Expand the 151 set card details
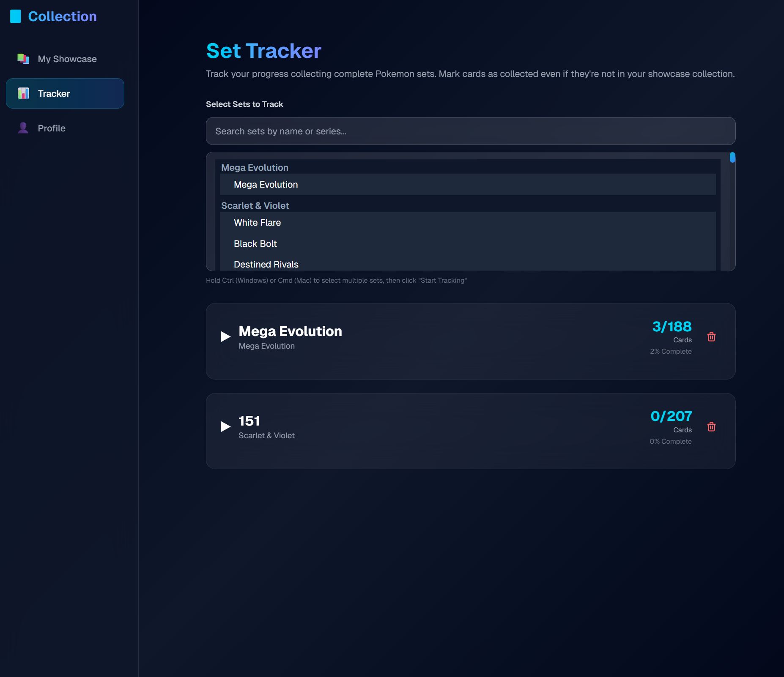The width and height of the screenshot is (784, 677). pyautogui.click(x=225, y=426)
